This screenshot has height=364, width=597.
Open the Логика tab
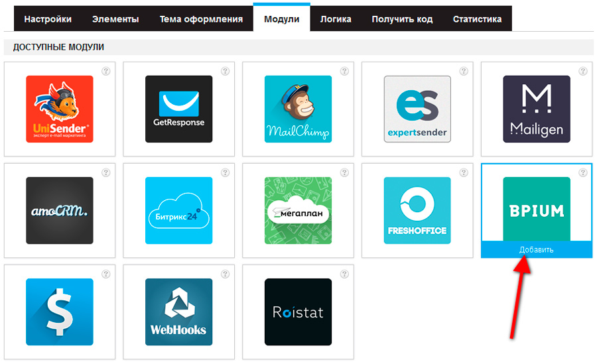coord(336,19)
